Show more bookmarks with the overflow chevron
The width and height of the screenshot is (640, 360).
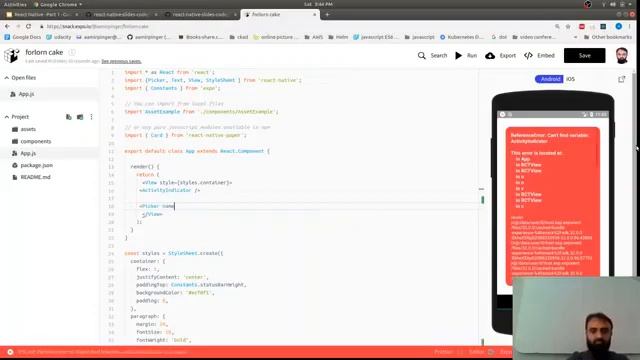[575, 37]
